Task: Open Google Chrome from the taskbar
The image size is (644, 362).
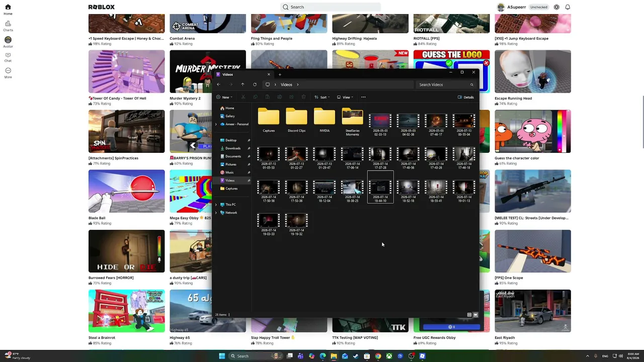Action: click(378, 356)
